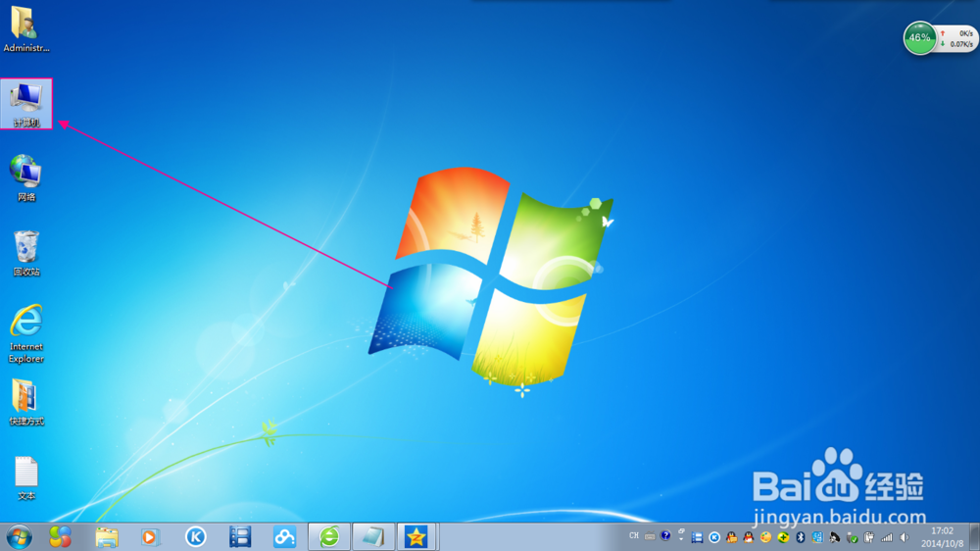Click the green 46% memory accelerator ball
Image resolution: width=980 pixels, height=551 pixels.
(x=919, y=38)
